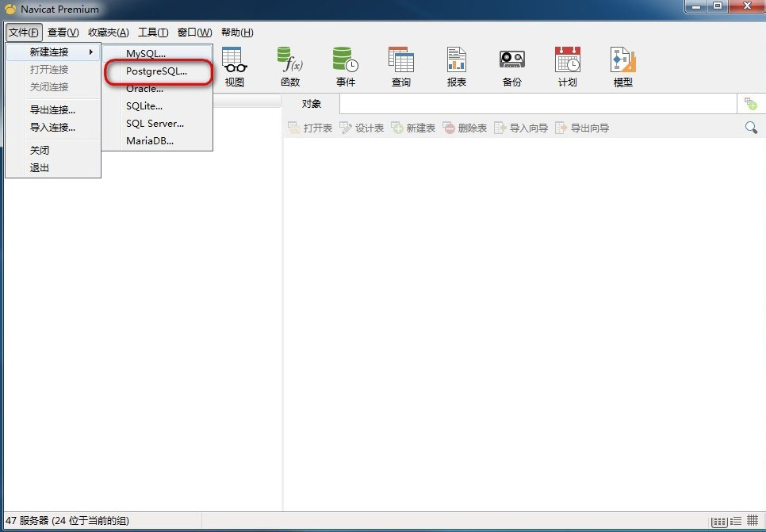Click 导出向导 (Export Wizard) button
This screenshot has width=766, height=532.
point(582,128)
